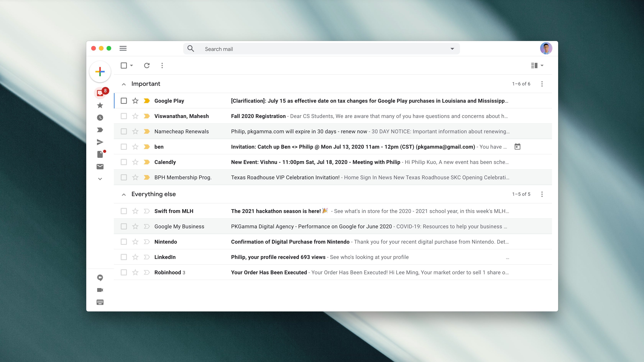This screenshot has width=644, height=362.
Task: Show search options dropdown arrow
Action: pos(452,49)
